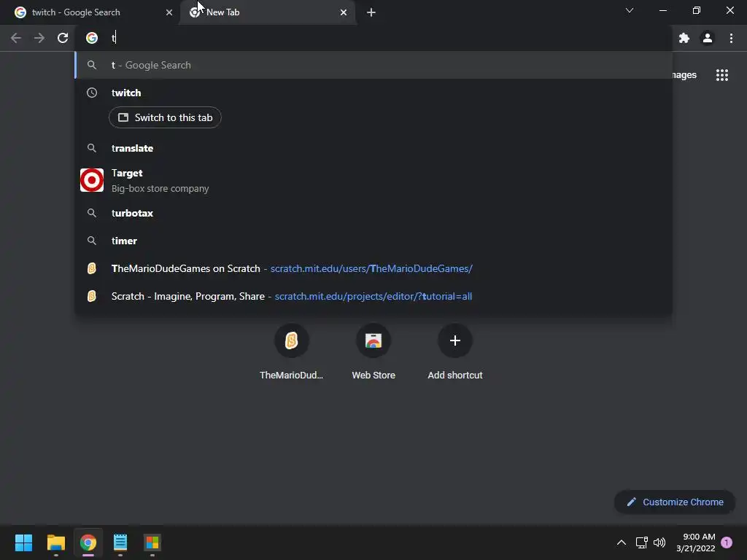
Task: Open the Extensions puzzle icon
Action: [x=684, y=38]
